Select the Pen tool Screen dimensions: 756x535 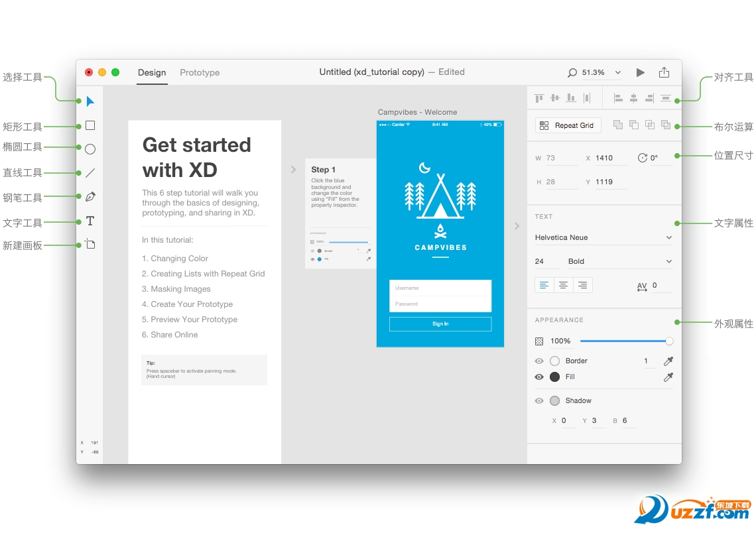(90, 197)
